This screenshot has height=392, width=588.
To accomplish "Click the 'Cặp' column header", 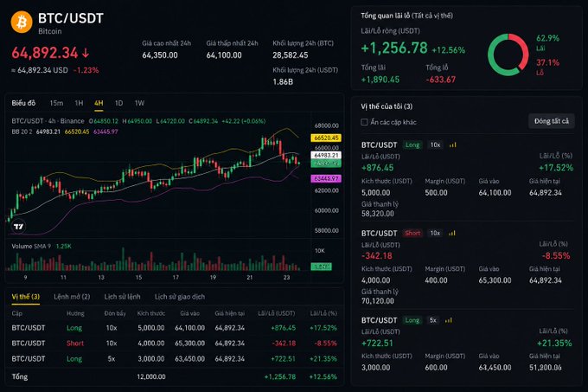I will pyautogui.click(x=17, y=313).
